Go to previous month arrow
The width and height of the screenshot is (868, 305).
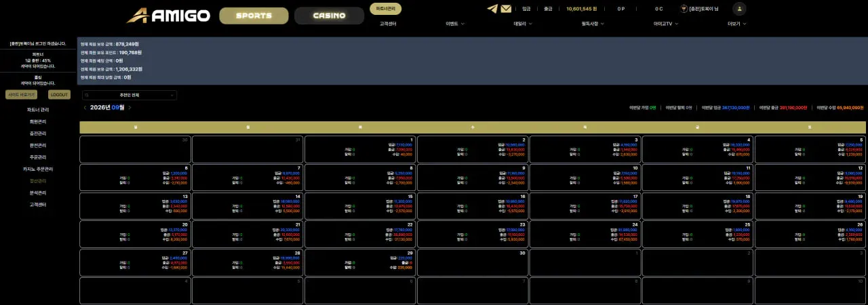tap(85, 107)
